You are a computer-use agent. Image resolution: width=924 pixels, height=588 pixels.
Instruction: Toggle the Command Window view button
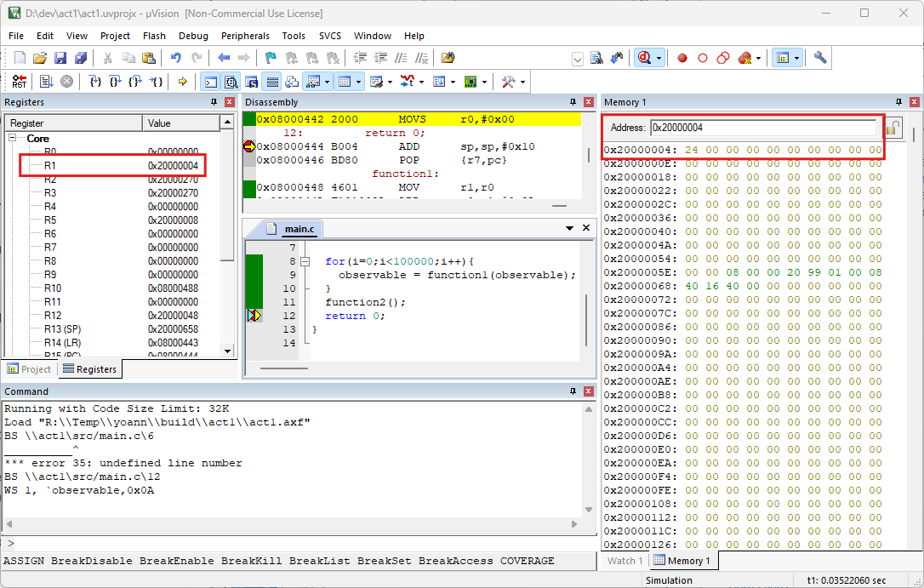point(209,82)
